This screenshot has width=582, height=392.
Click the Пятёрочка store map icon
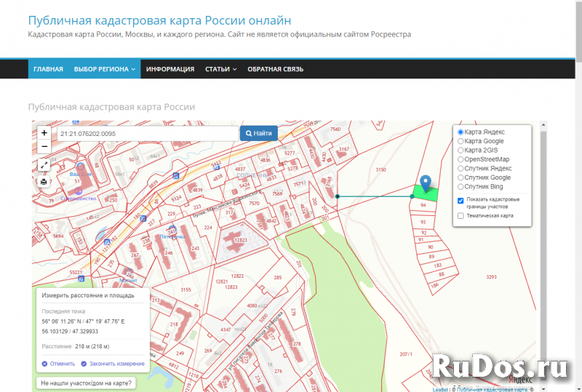pos(172,230)
